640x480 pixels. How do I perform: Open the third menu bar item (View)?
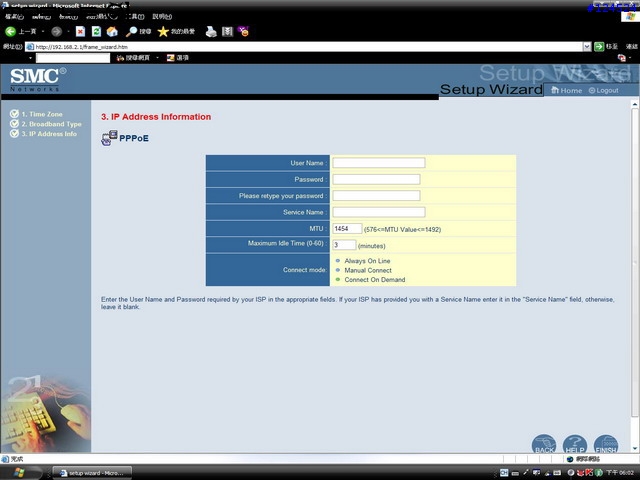pos(68,16)
